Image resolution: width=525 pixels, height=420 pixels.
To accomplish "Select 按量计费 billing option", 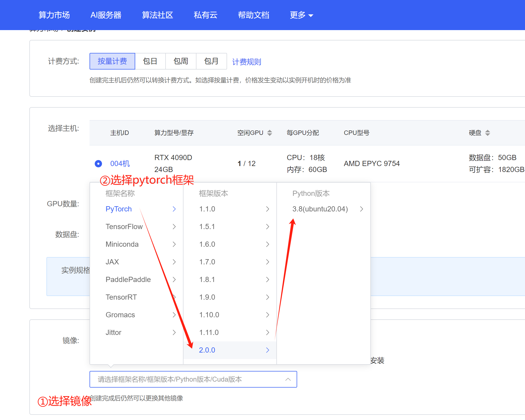I will [112, 61].
